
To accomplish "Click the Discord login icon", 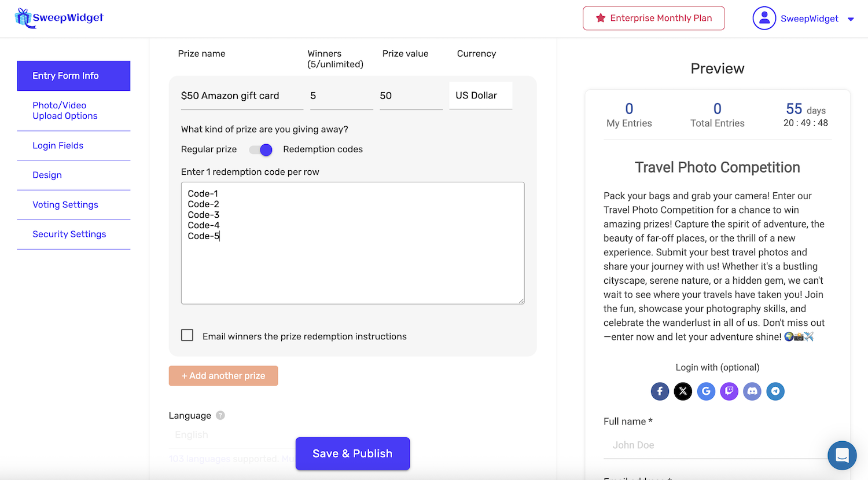I will [752, 391].
